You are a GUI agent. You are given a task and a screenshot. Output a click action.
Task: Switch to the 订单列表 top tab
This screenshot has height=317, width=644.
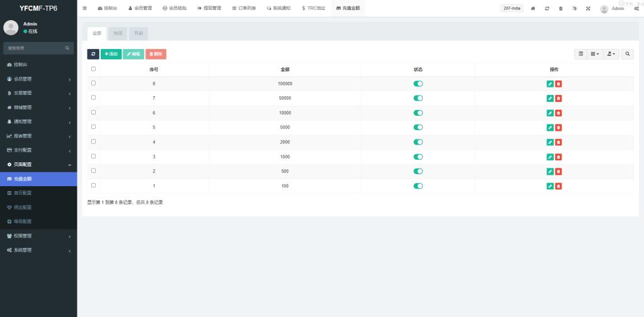[244, 8]
